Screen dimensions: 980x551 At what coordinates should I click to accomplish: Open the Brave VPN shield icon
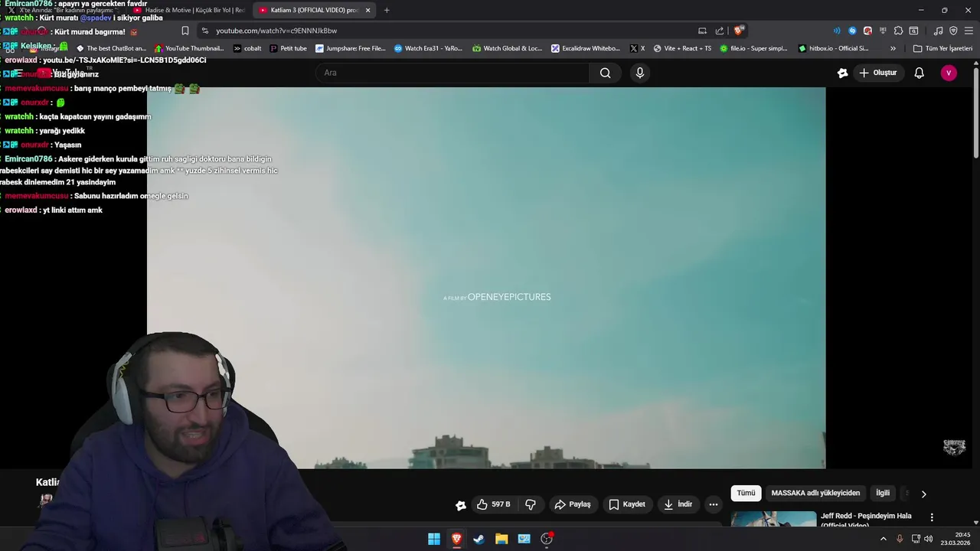pyautogui.click(x=953, y=31)
